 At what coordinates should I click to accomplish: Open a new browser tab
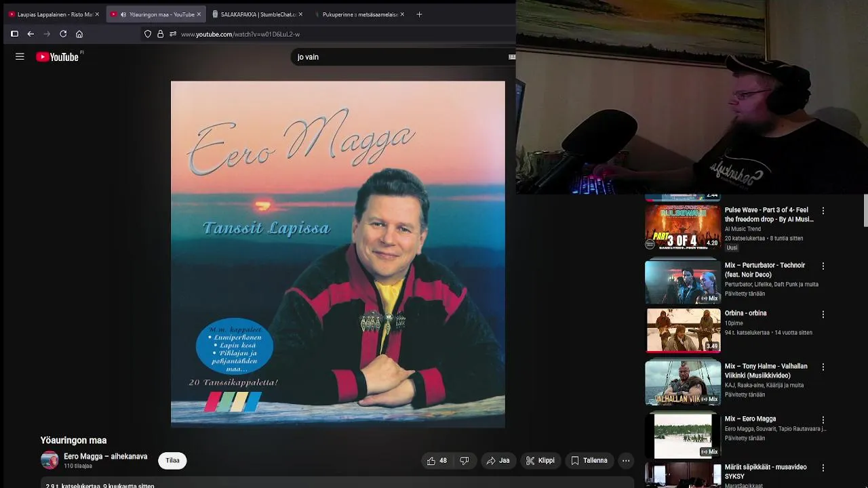[419, 14]
